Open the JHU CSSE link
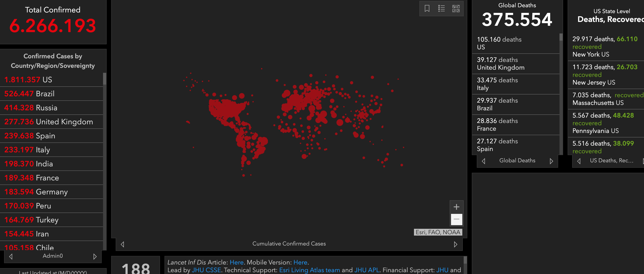644x274 pixels. [206, 270]
